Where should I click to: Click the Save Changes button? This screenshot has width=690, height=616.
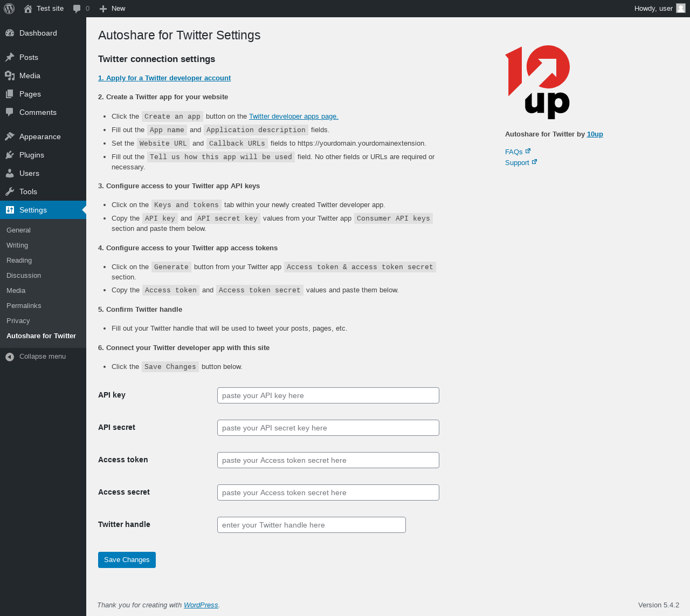[x=127, y=560]
